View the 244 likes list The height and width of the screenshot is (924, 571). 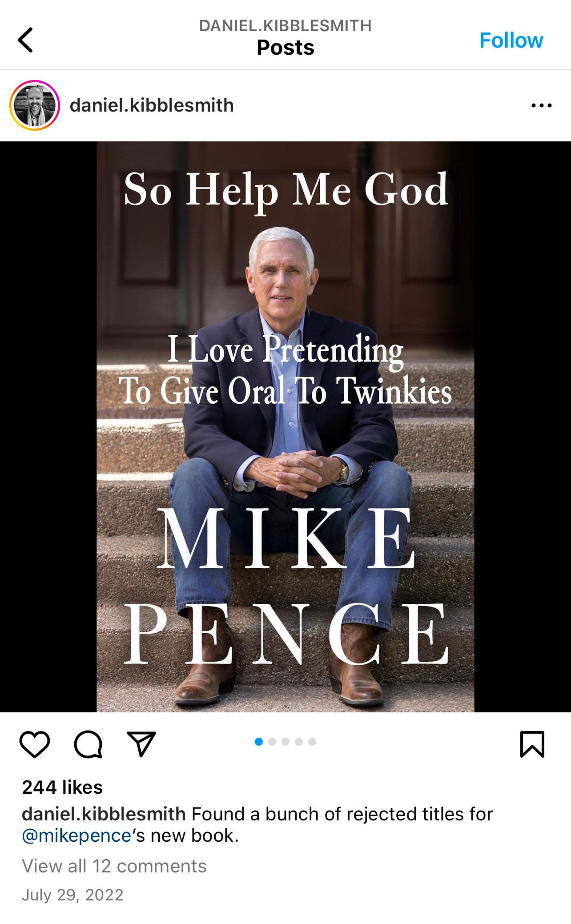62,787
